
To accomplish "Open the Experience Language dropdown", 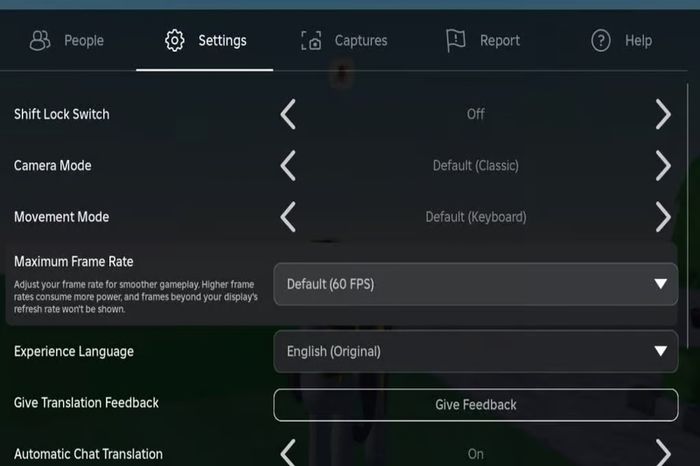I will (x=476, y=351).
